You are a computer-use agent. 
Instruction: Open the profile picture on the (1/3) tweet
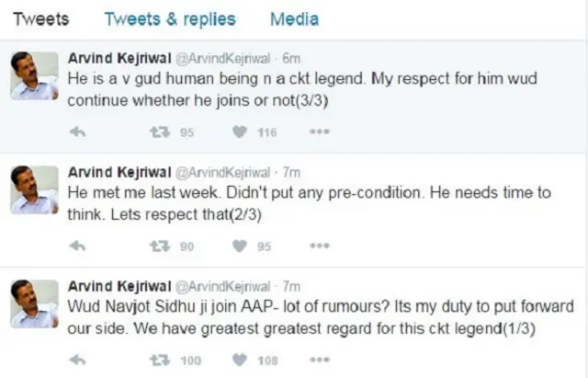tap(35, 305)
